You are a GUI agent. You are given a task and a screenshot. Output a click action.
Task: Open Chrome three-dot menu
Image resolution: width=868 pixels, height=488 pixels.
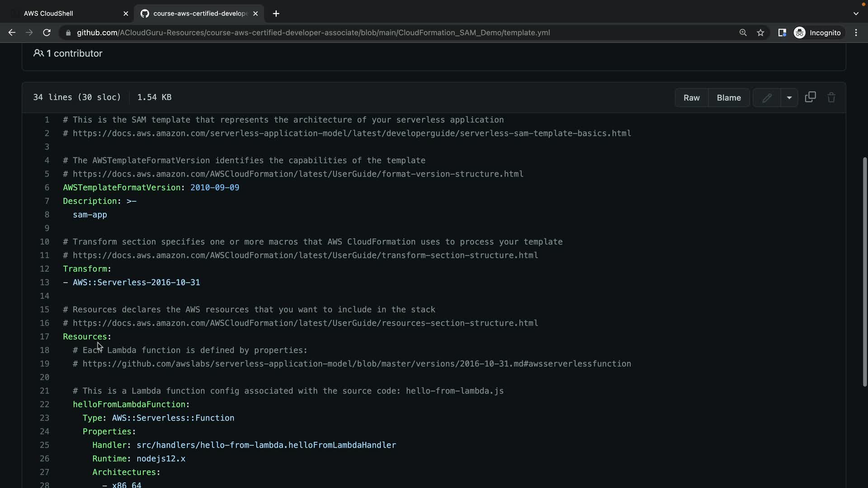tap(856, 33)
